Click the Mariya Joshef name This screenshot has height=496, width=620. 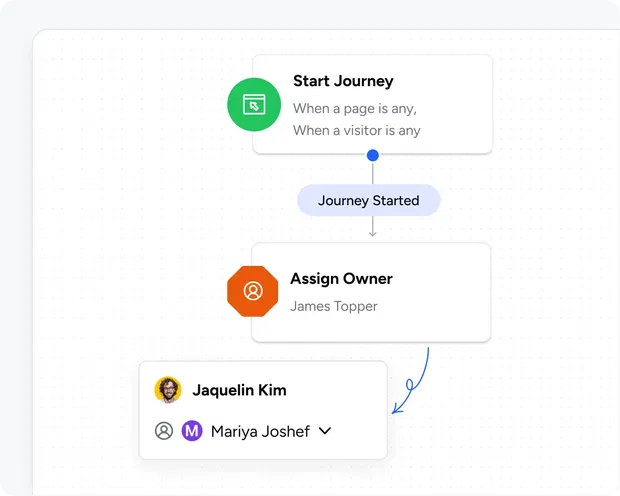260,432
